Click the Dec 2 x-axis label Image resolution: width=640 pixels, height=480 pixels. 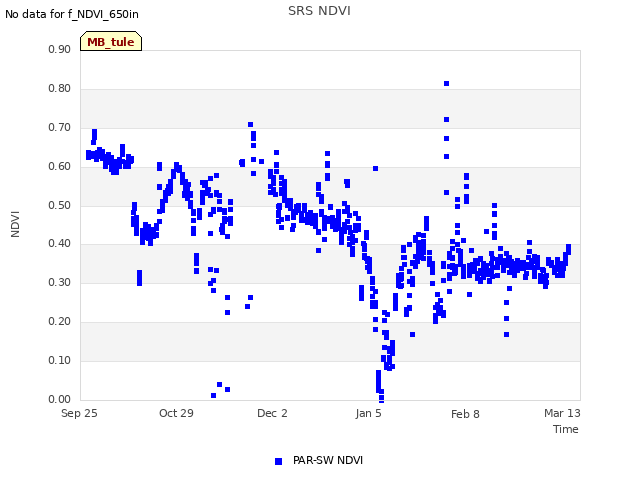pyautogui.click(x=272, y=413)
